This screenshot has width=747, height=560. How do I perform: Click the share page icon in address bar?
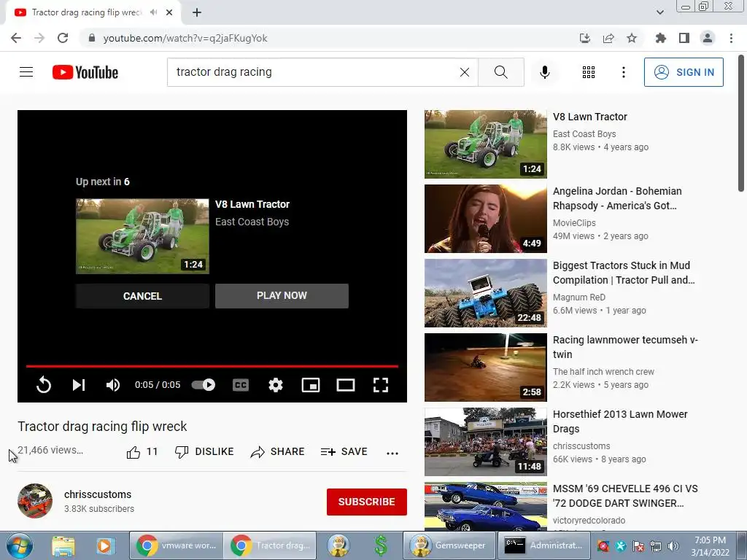[608, 38]
